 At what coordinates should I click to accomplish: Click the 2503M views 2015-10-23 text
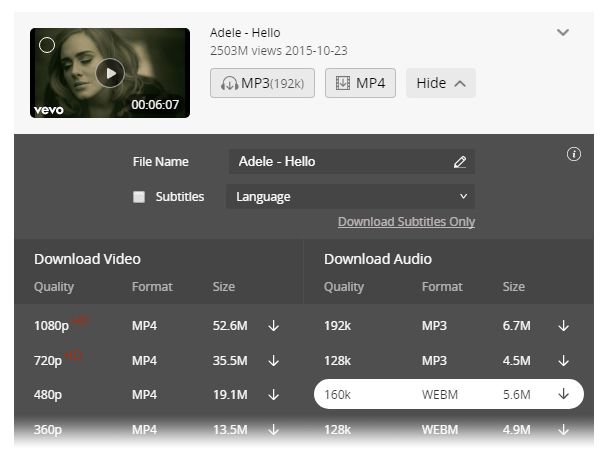tap(279, 51)
